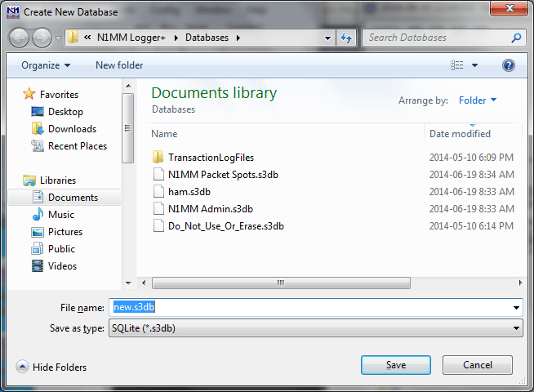Click the Hide Folders button
This screenshot has height=392, width=534.
click(51, 367)
